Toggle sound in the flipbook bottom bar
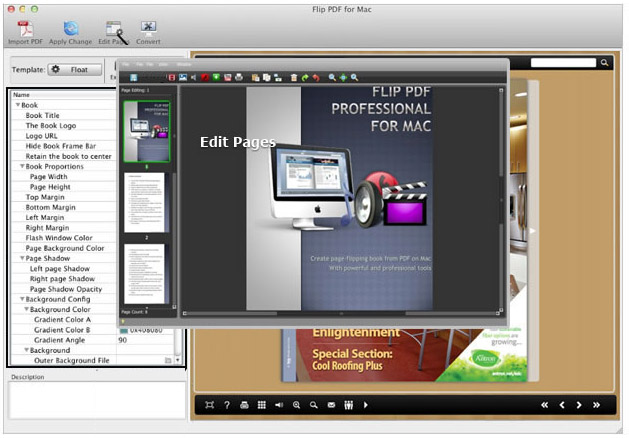Screen dimensions: 629x438 coord(279,405)
